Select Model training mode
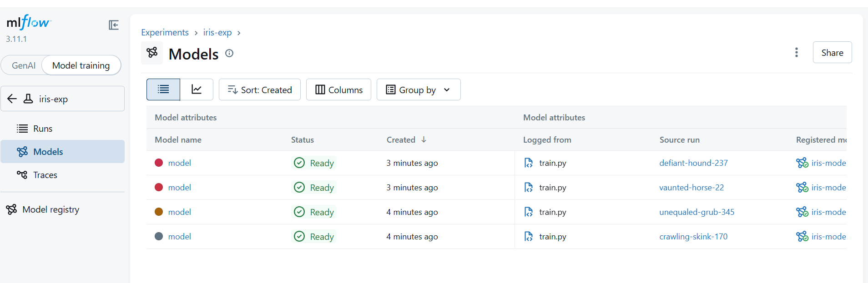This screenshot has height=283, width=868. tap(81, 65)
